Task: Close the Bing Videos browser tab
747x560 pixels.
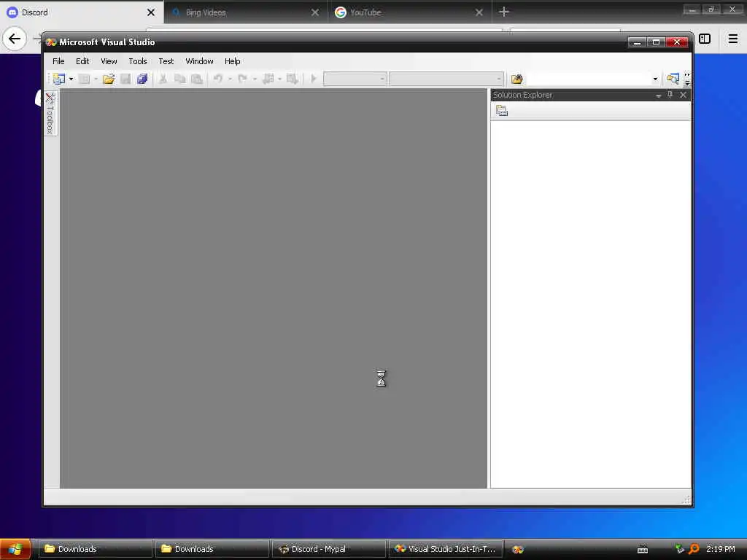Action: tap(315, 12)
